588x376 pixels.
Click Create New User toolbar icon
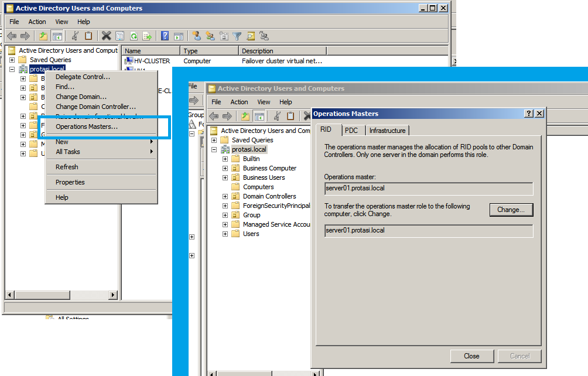(x=196, y=36)
